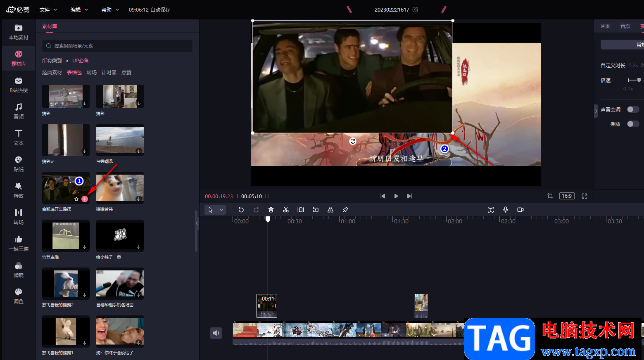Enter fullscreen preview mode
The height and width of the screenshot is (360, 644).
tap(585, 196)
